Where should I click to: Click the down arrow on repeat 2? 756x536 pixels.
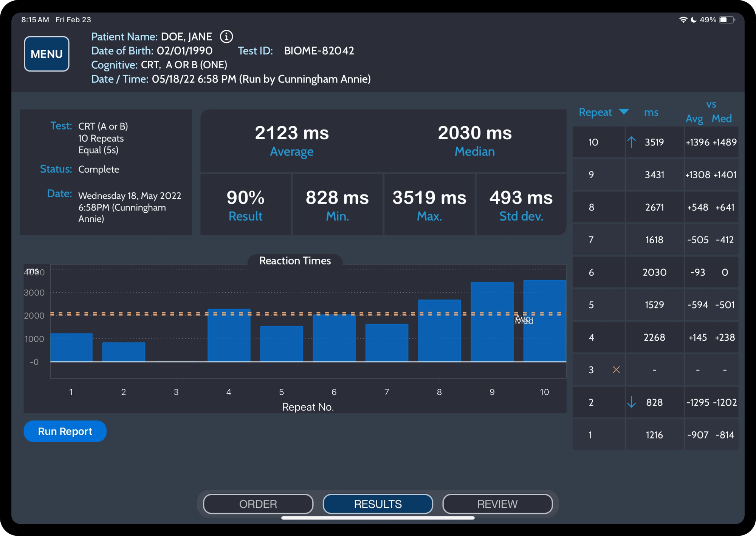pyautogui.click(x=631, y=402)
